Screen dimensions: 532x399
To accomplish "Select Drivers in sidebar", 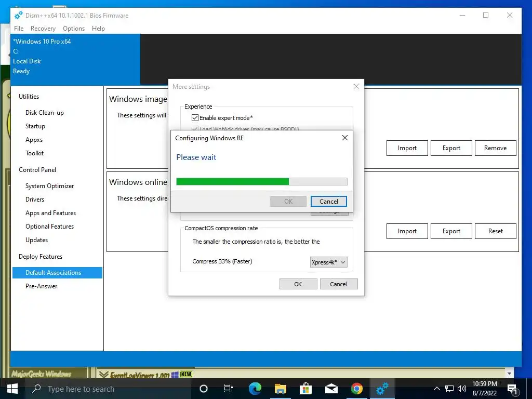I will point(35,199).
